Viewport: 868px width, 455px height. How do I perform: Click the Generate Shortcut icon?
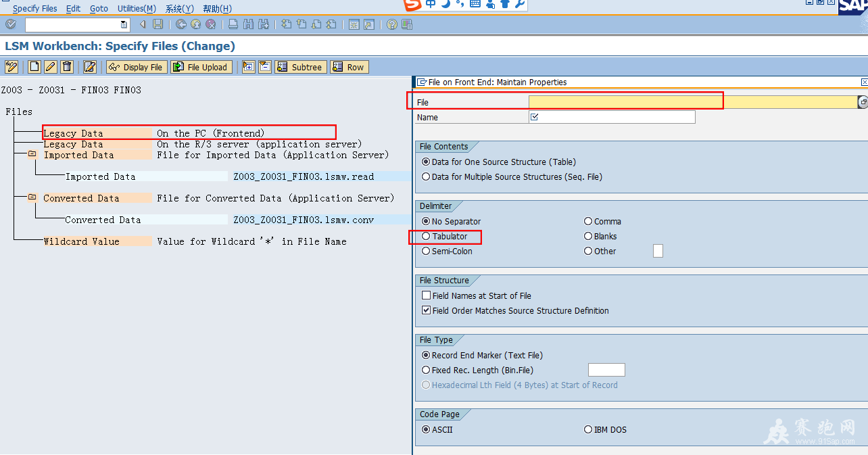368,24
